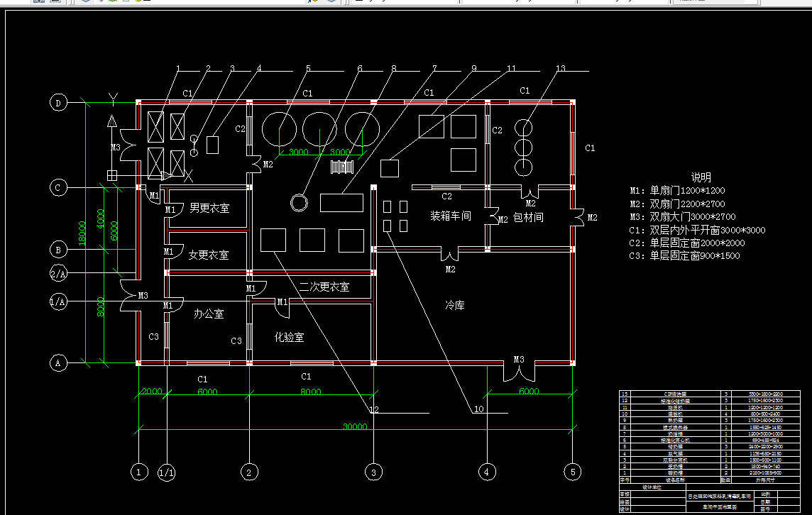Select the 2000 dimension below the plan
The width and height of the screenshot is (812, 515).
(152, 392)
